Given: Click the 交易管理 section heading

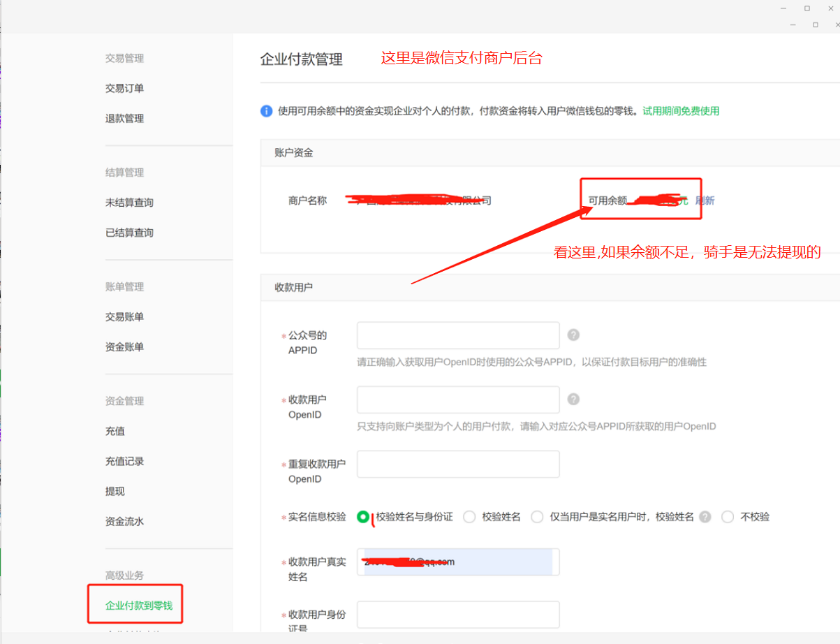Looking at the screenshot, I should pyautogui.click(x=124, y=58).
